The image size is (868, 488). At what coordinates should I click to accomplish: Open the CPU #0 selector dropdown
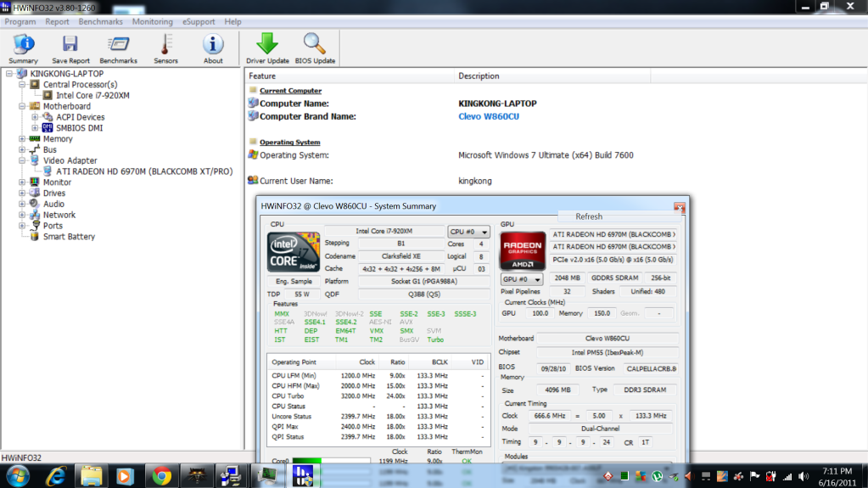(469, 232)
